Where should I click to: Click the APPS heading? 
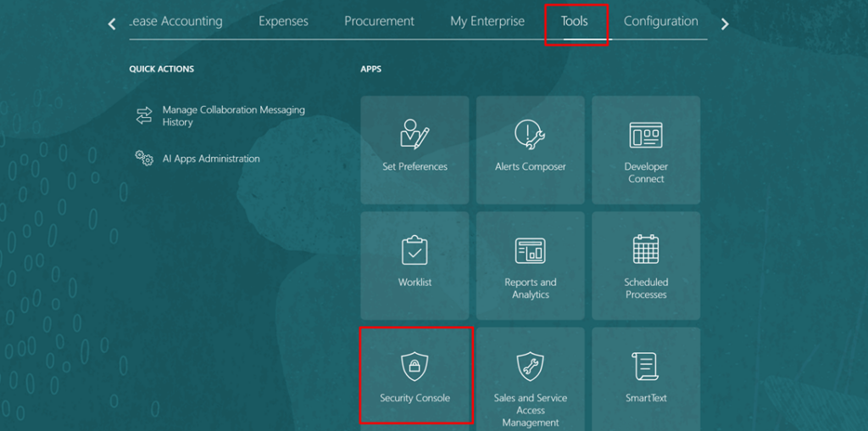click(371, 70)
